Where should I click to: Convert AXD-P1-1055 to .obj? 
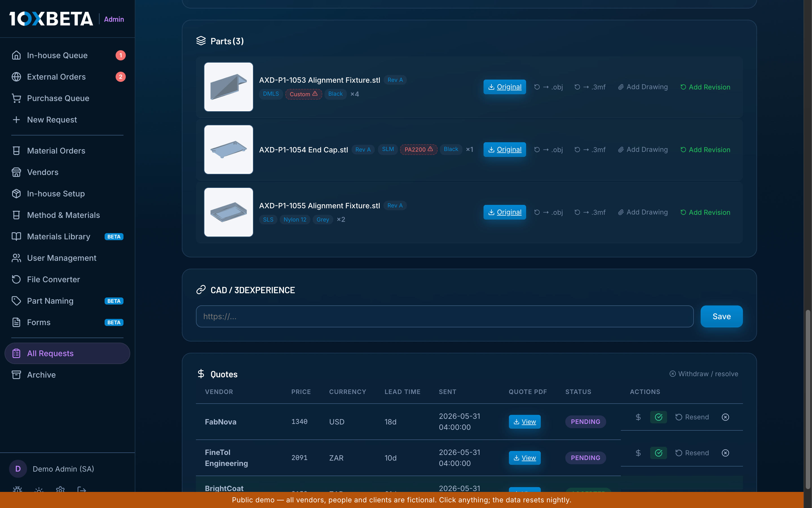(x=549, y=212)
